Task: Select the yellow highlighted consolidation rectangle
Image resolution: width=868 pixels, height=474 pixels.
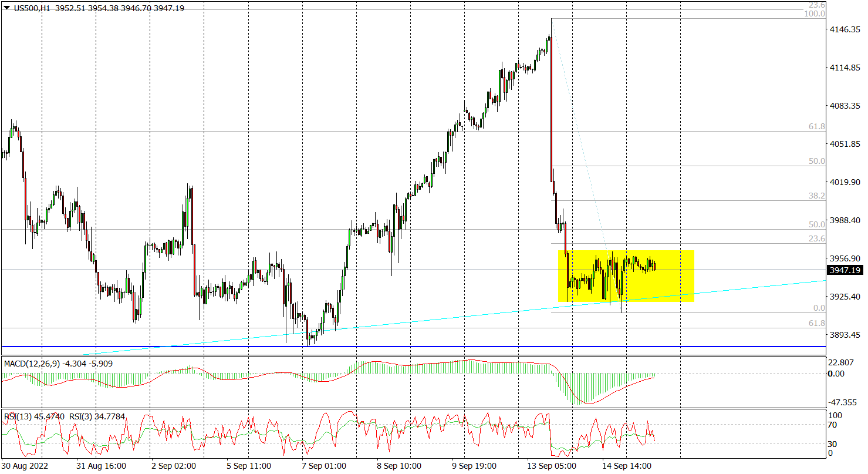Action: coord(626,276)
